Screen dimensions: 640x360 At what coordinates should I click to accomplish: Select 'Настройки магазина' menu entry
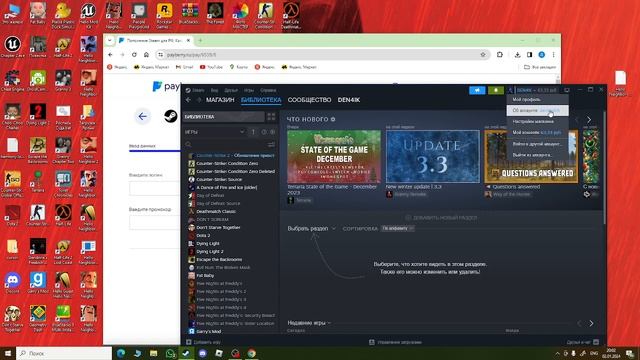(538, 122)
